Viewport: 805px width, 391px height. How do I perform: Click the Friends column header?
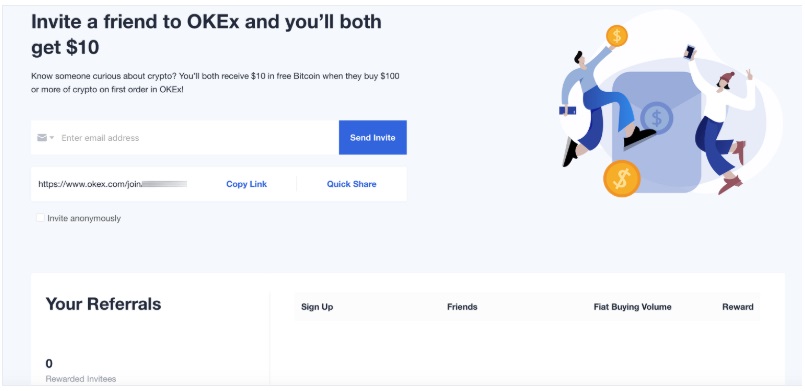462,307
